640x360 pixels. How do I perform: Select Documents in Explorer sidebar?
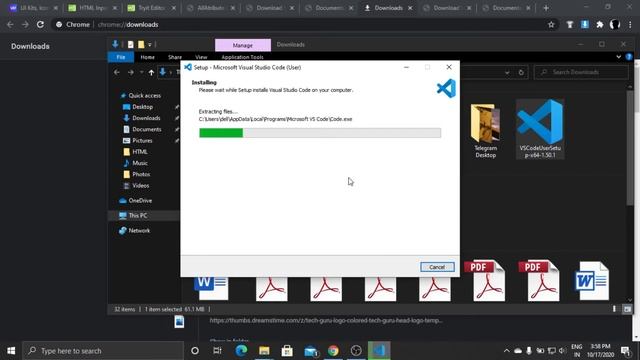click(x=147, y=129)
